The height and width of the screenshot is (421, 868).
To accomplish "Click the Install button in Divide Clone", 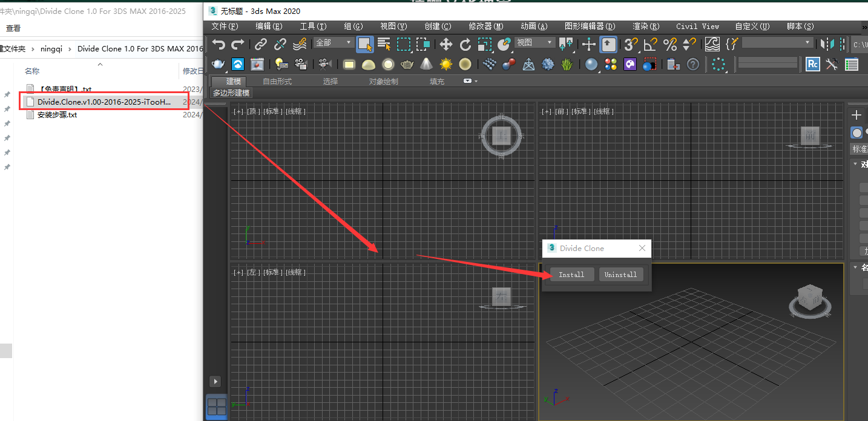I will (571, 274).
